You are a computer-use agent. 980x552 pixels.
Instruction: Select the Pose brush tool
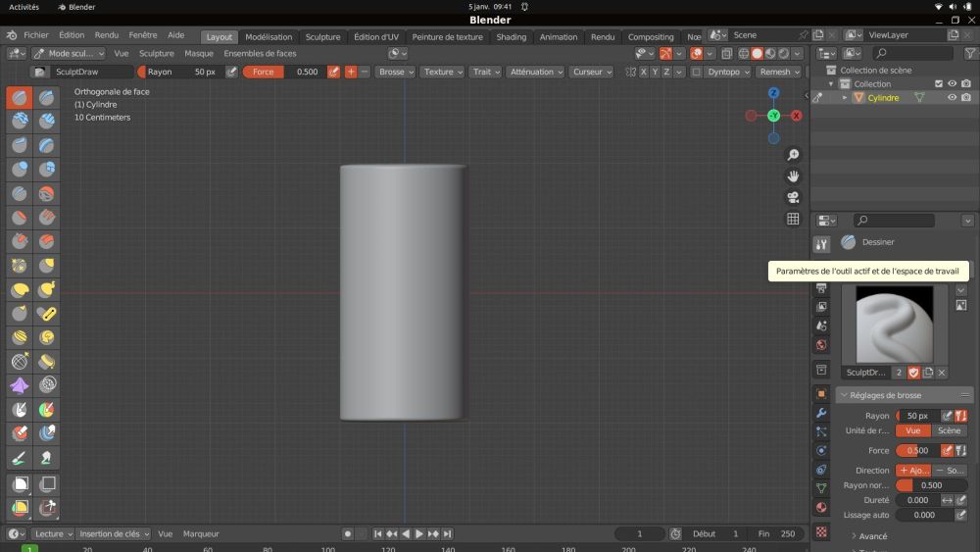tap(47, 314)
